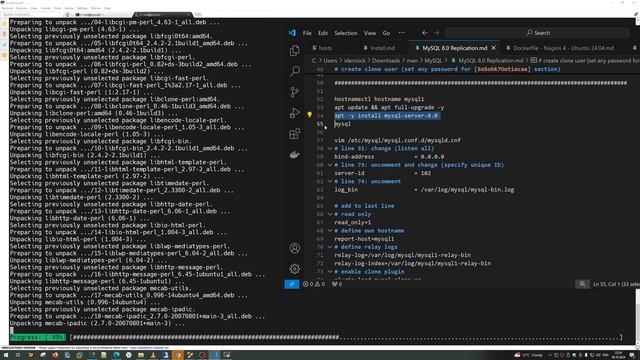Open the Run and Debug view

click(x=294, y=113)
